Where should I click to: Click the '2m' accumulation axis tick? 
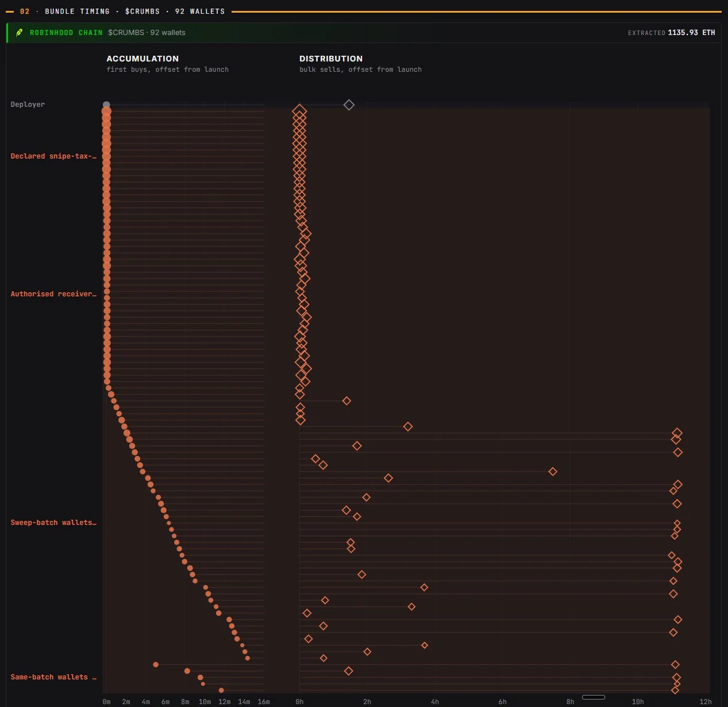click(x=126, y=702)
